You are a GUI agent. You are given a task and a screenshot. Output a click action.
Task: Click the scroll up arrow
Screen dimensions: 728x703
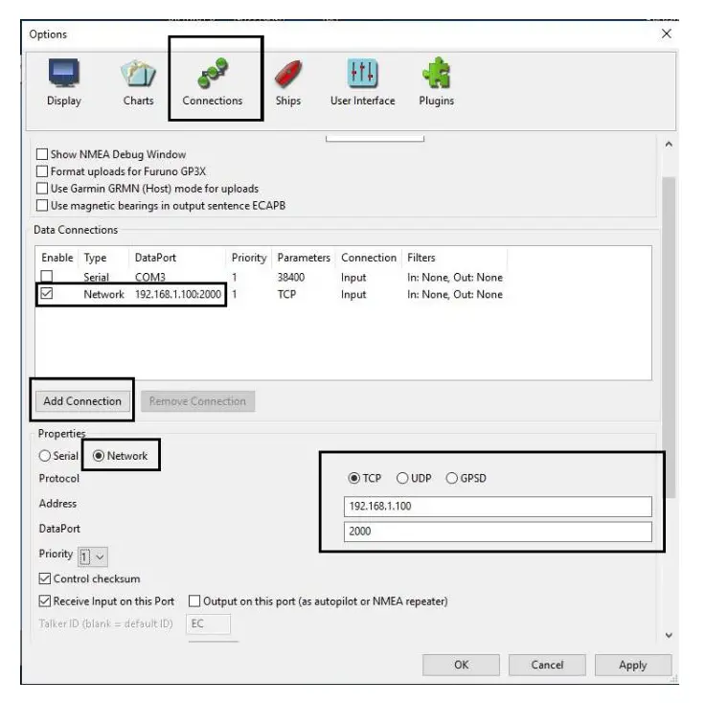[669, 145]
